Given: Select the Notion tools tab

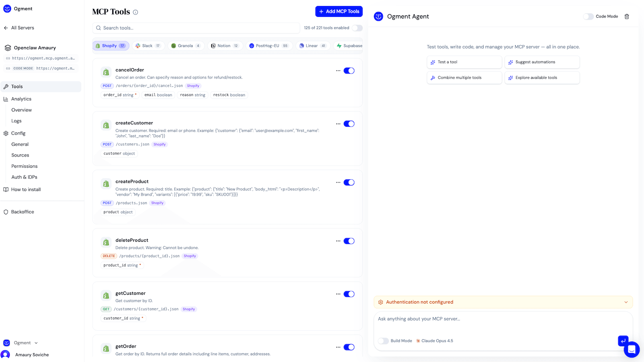Looking at the screenshot, I should 225,46.
